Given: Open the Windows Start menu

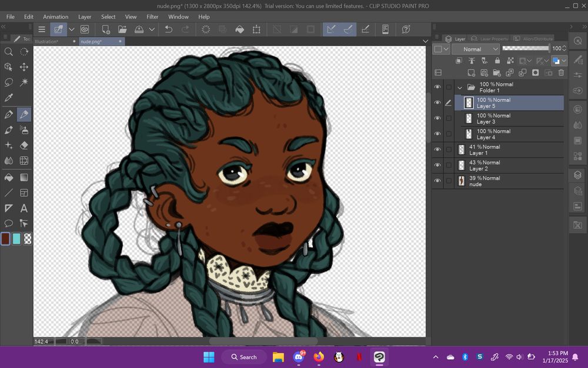Looking at the screenshot, I should click(209, 357).
